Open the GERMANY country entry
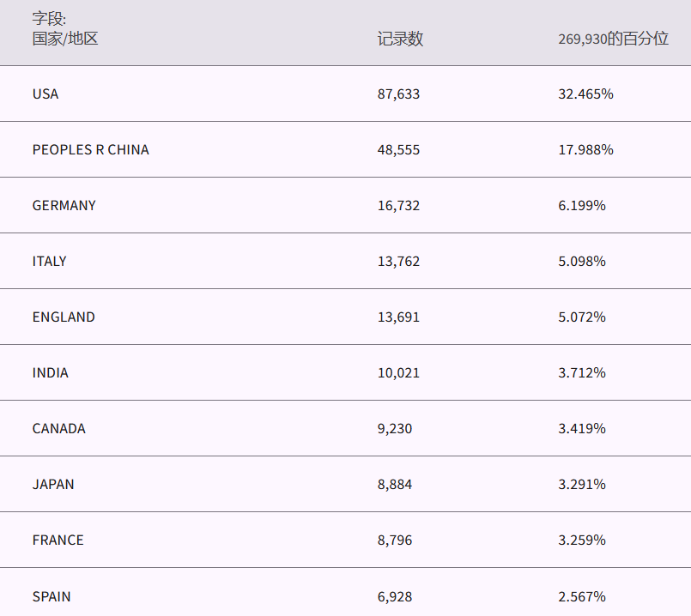 pos(64,205)
